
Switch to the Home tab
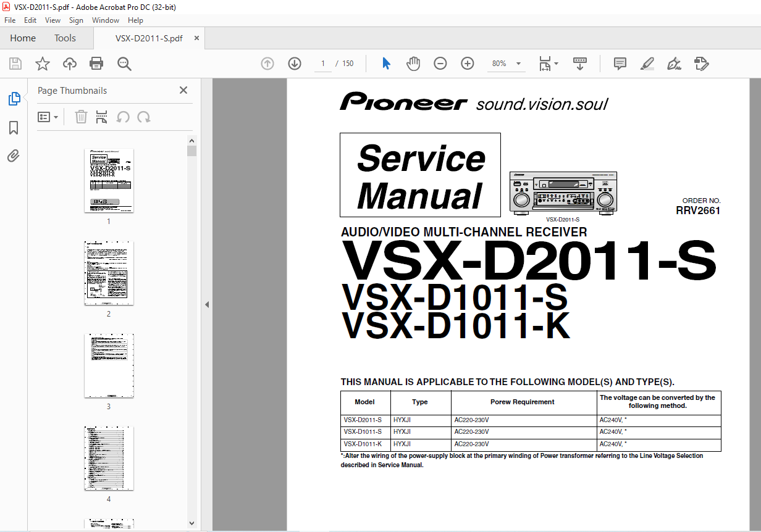tap(23, 38)
